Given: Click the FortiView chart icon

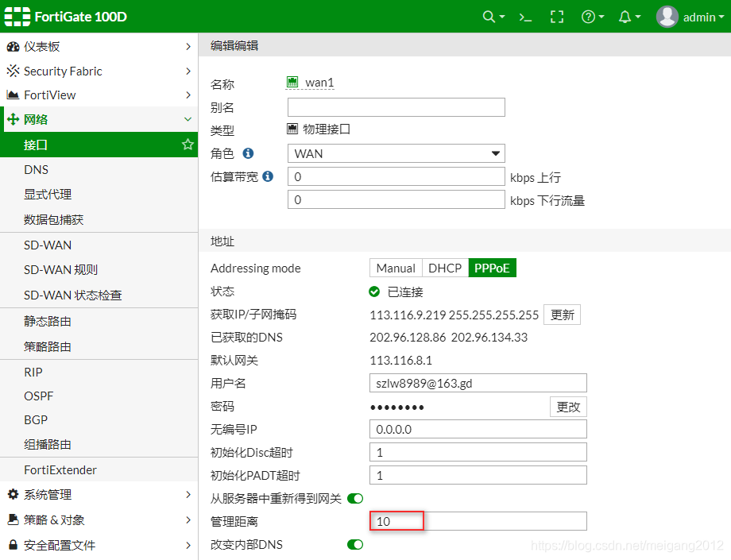Looking at the screenshot, I should [x=13, y=95].
